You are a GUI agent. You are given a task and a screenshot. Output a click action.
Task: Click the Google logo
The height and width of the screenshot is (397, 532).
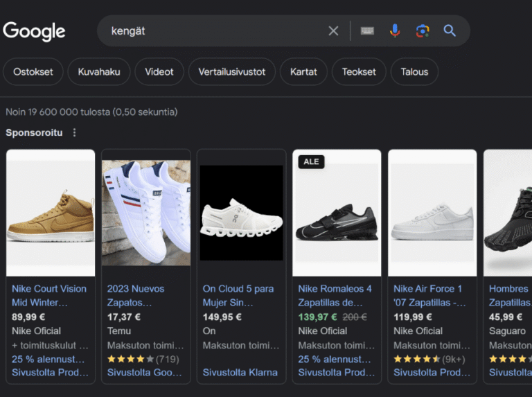[34, 31]
